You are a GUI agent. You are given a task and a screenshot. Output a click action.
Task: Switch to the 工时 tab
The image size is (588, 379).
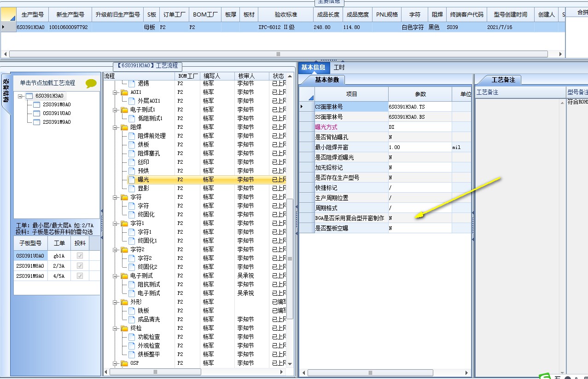coord(339,68)
